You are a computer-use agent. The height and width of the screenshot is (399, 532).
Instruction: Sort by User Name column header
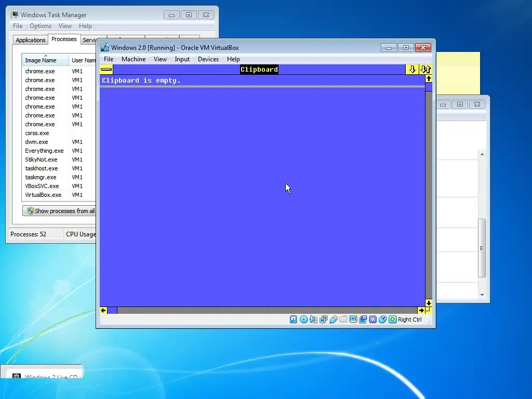pyautogui.click(x=83, y=60)
